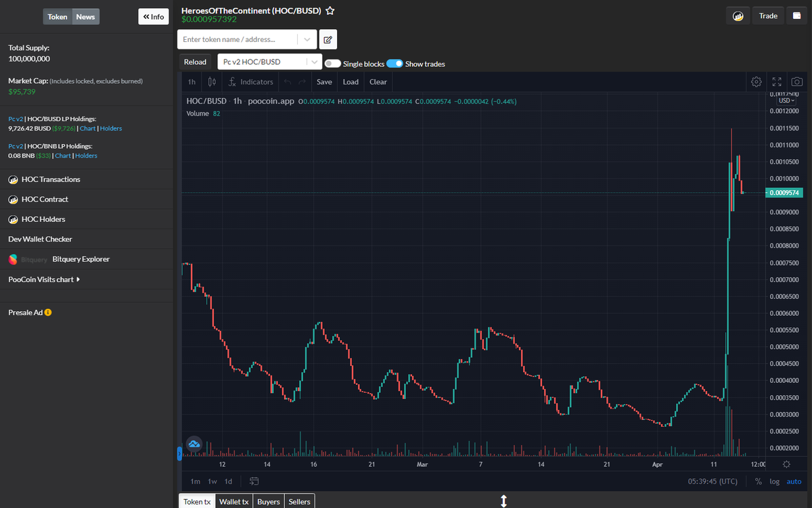Set the chart range to 1d
812x508 pixels.
coord(229,482)
